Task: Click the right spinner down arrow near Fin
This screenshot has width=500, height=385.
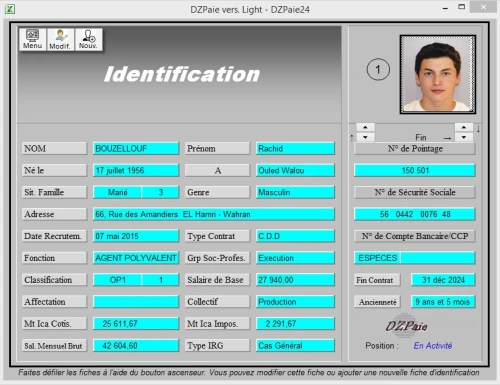Action: pyautogui.click(x=464, y=137)
